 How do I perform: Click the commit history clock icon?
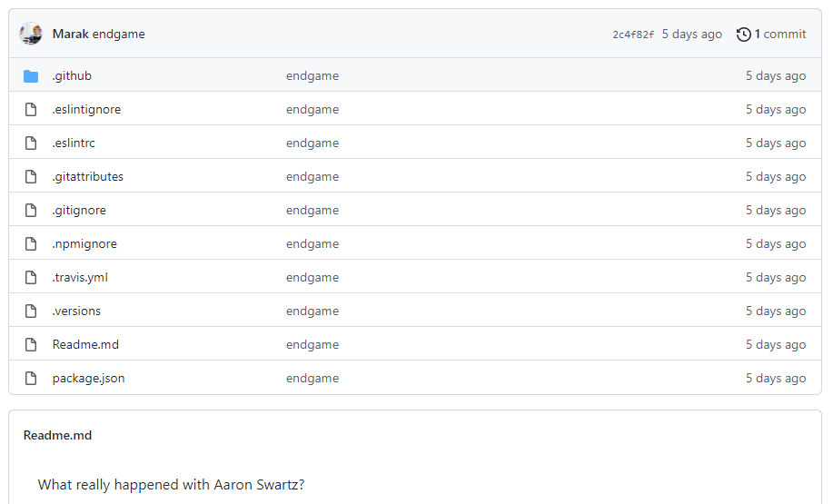(x=744, y=35)
